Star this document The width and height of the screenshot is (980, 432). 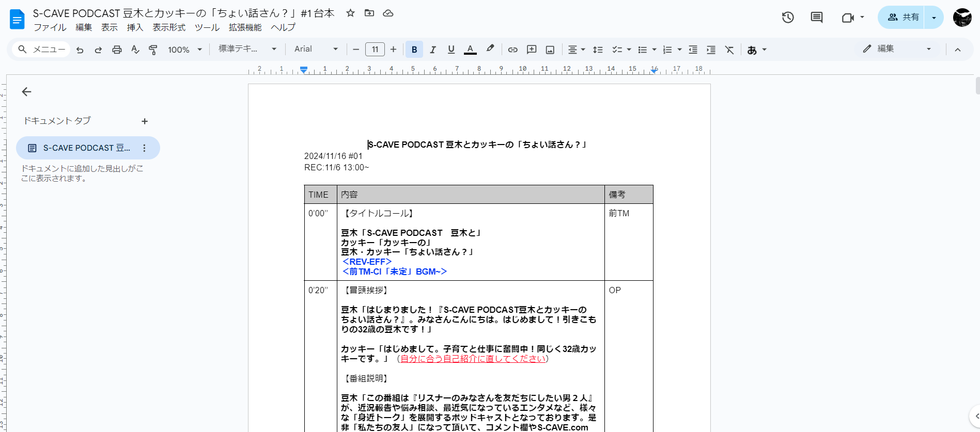[350, 13]
